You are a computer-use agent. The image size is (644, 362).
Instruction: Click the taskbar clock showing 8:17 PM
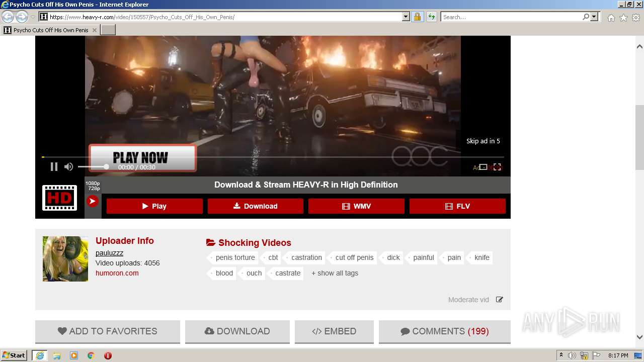618,355
